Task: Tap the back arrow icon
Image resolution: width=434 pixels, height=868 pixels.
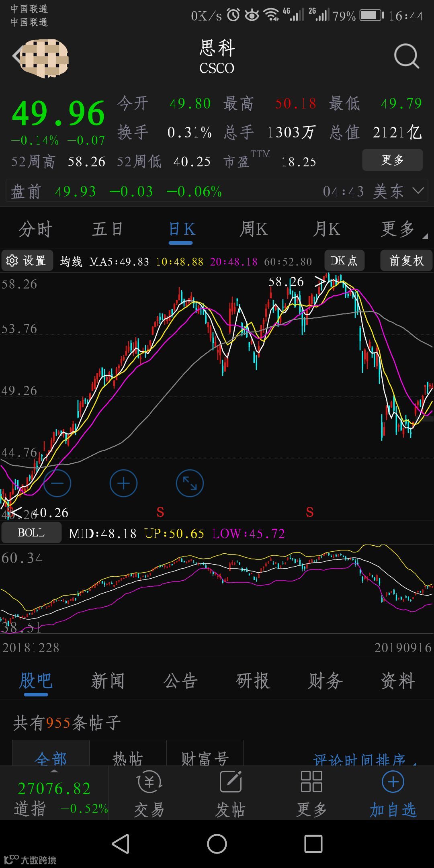Action: coord(16,56)
